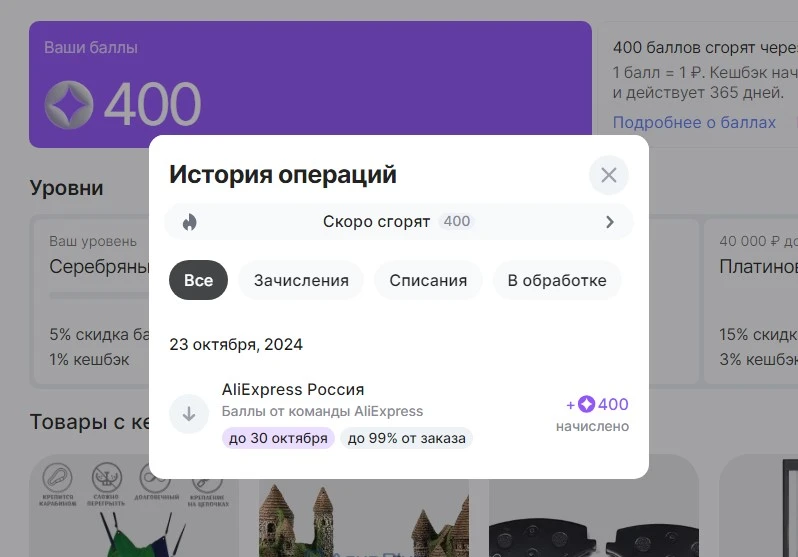Click Баллы от команды AliExpress description

pos(322,411)
